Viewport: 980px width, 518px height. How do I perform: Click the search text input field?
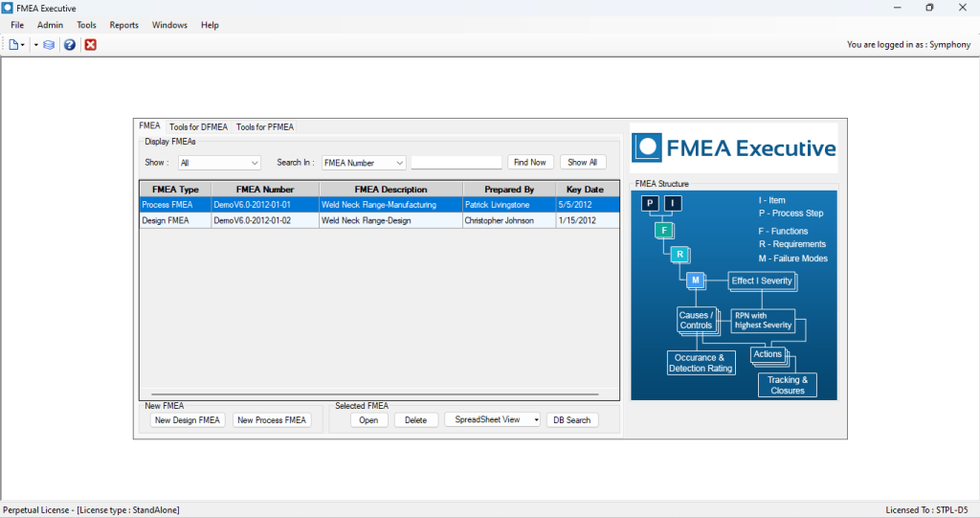[456, 163]
